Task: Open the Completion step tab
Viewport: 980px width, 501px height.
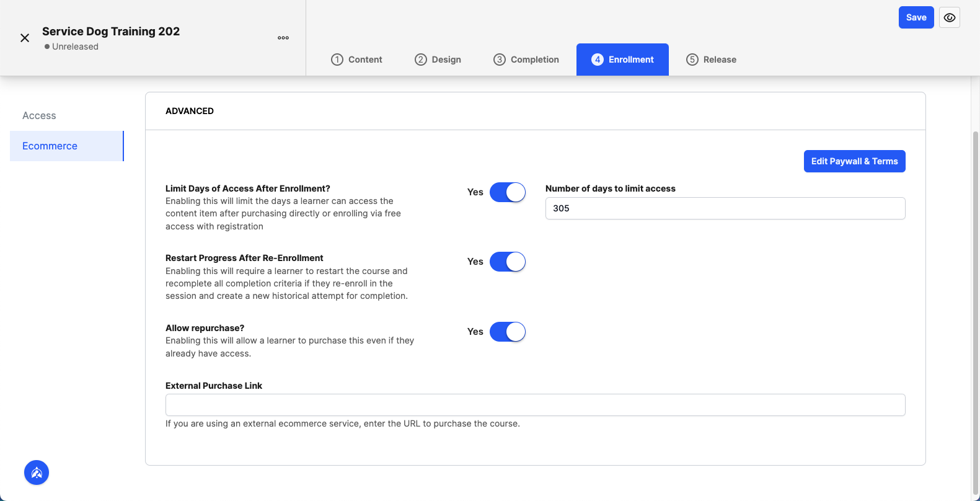Action: coord(526,60)
